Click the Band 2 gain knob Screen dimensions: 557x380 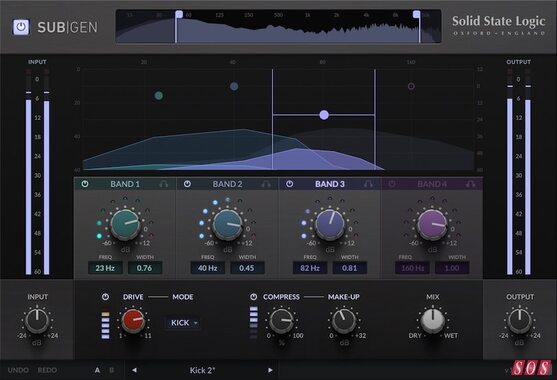pos(227,224)
